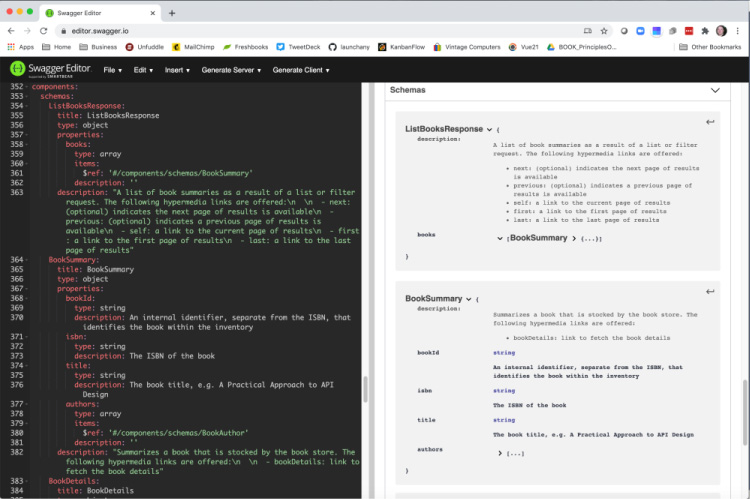The image size is (750, 499).
Task: Fold the components block at line 352
Action: coord(27,87)
